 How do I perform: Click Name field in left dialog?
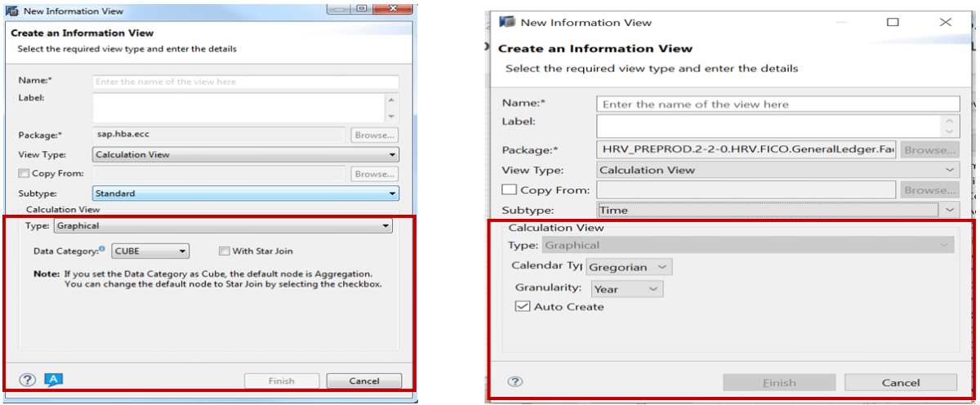[246, 82]
